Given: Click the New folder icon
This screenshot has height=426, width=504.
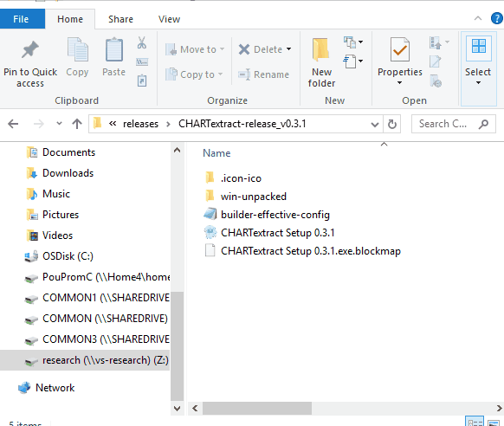Looking at the screenshot, I should 320,49.
